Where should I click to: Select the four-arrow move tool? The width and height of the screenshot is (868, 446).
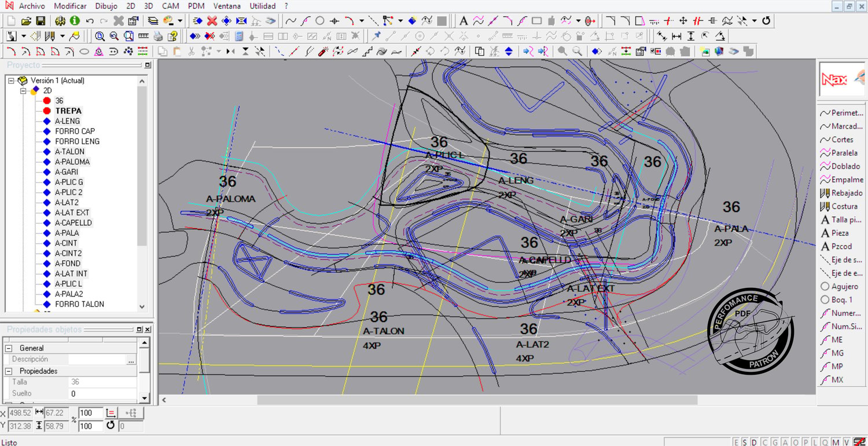683,20
